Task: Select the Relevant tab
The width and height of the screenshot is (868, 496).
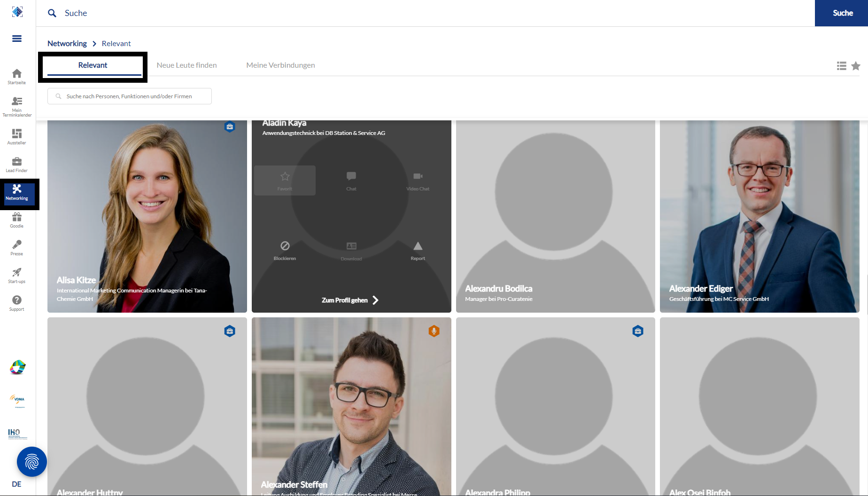Action: 93,65
